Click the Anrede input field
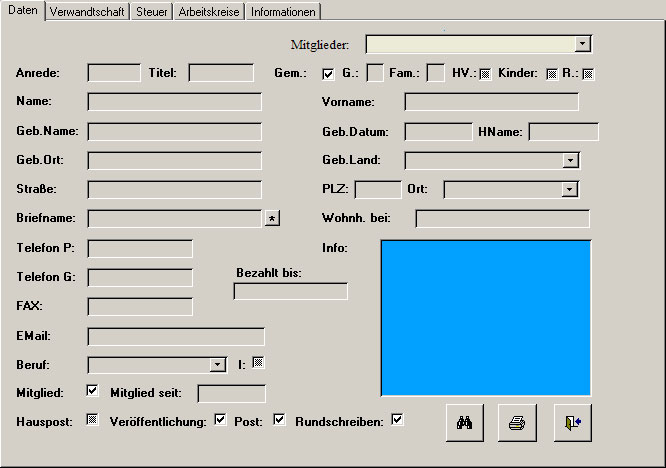The width and height of the screenshot is (666, 468). pyautogui.click(x=114, y=73)
